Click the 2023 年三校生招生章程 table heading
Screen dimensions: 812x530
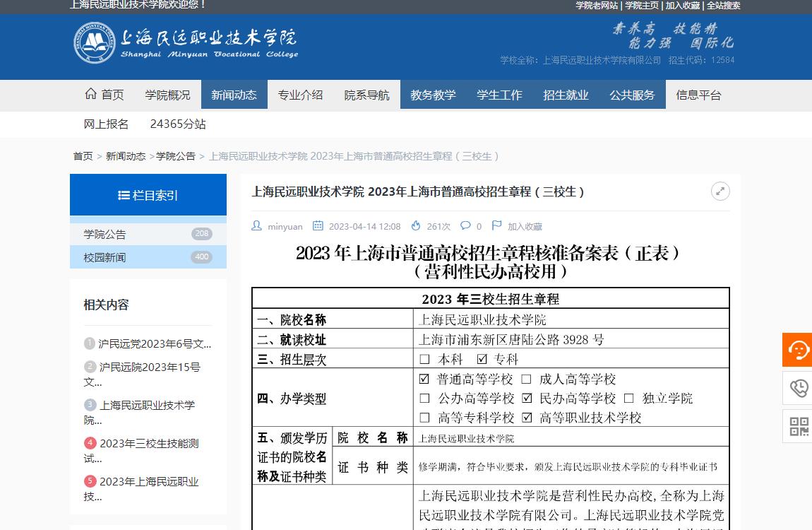click(491, 299)
